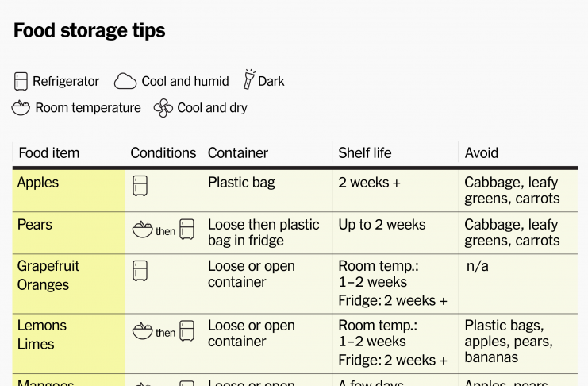Click the Pears highlighted cell
This screenshot has height=386, width=588.
pos(68,233)
